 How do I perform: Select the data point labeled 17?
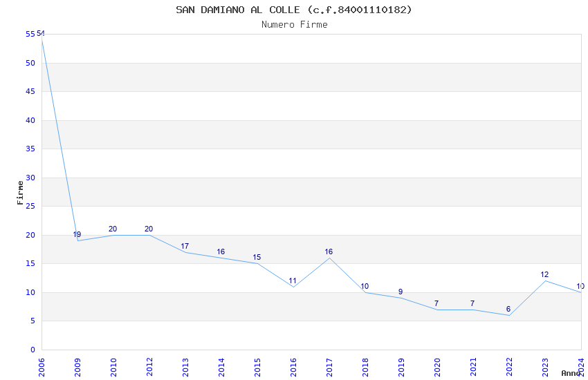[185, 252]
